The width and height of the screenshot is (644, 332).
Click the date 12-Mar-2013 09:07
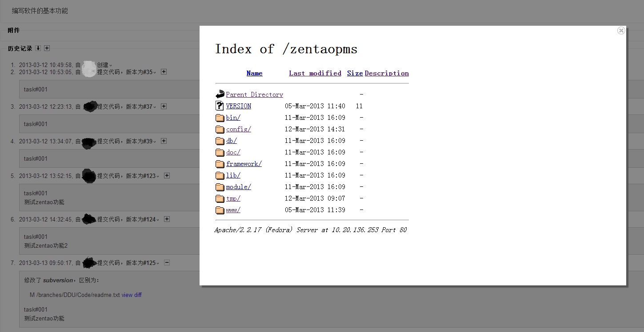coord(315,198)
